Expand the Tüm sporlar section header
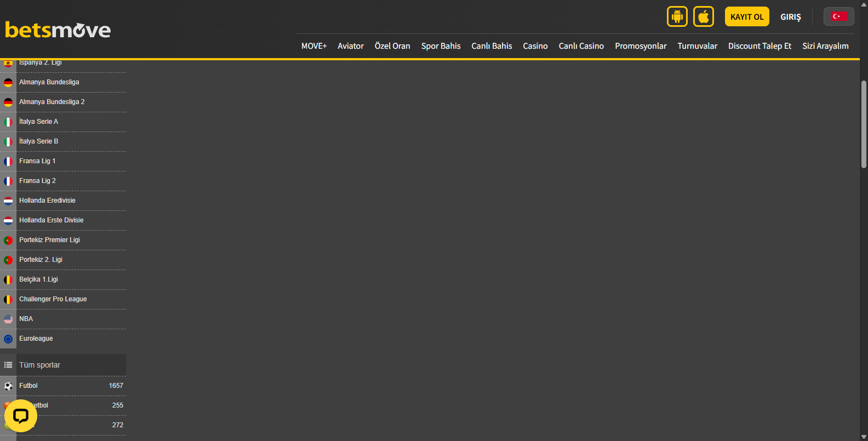The height and width of the screenshot is (441, 868). (70, 365)
